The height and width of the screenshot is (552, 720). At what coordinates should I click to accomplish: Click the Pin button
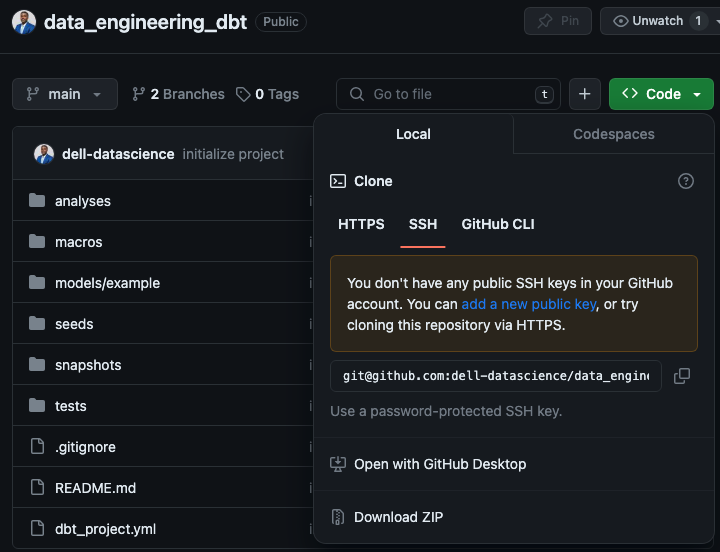pos(557,21)
